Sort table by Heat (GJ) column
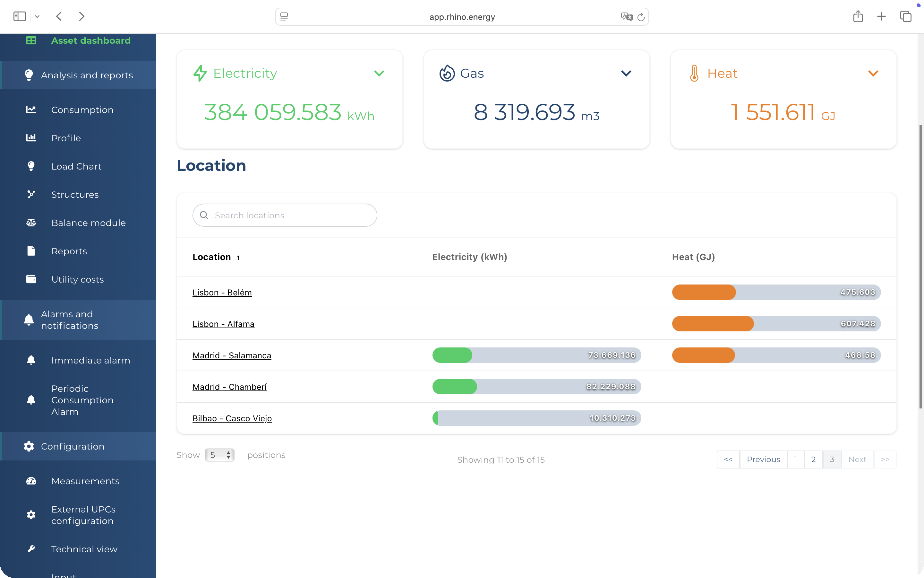The image size is (924, 578). point(693,257)
